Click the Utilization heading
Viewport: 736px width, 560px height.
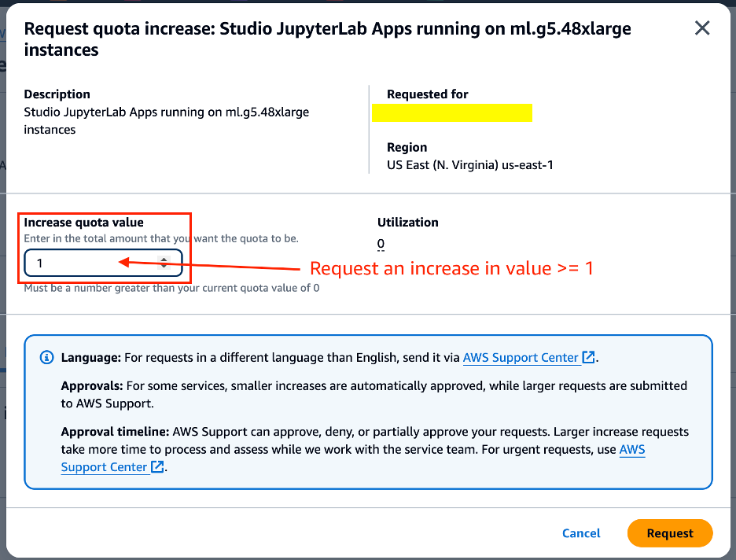[408, 223]
